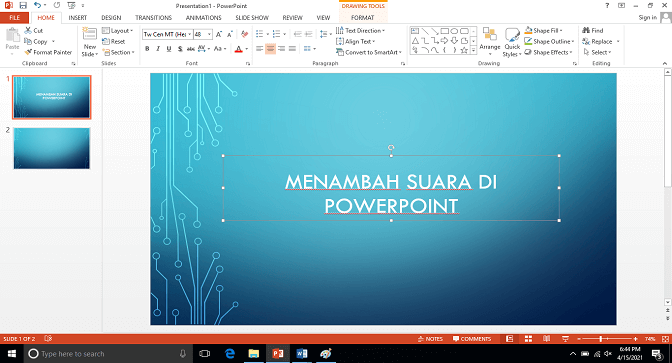Increase list indent level
The image size is (672, 363).
point(309,34)
